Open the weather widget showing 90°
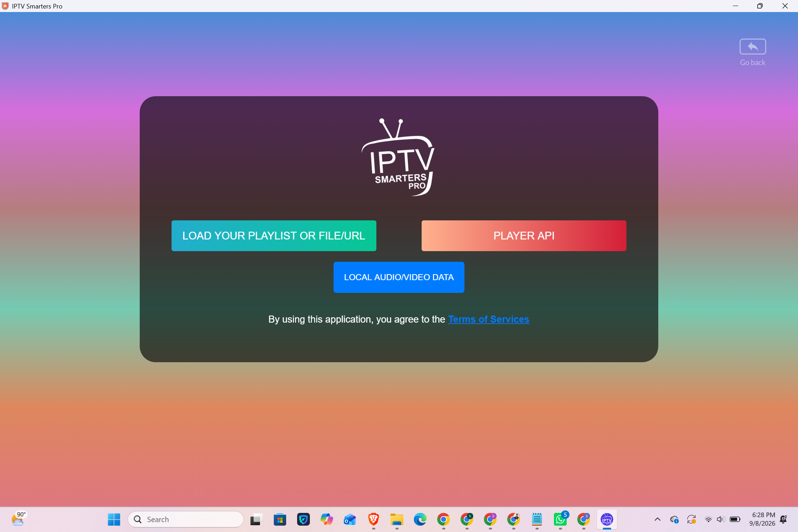Screen dimensions: 798x532 [x=18, y=519]
